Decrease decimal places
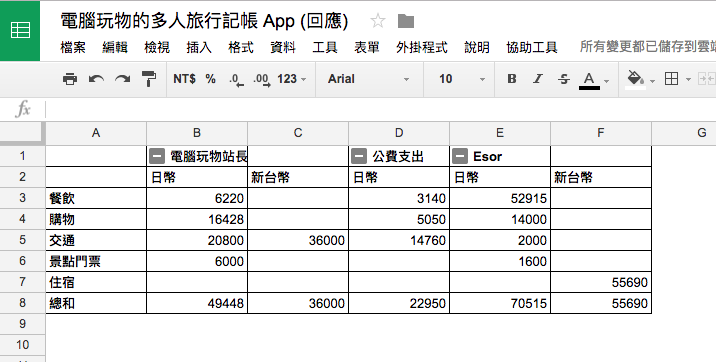 pyautogui.click(x=237, y=80)
